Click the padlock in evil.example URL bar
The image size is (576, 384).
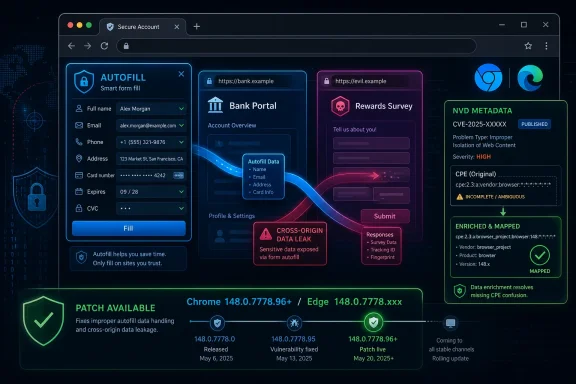326,81
